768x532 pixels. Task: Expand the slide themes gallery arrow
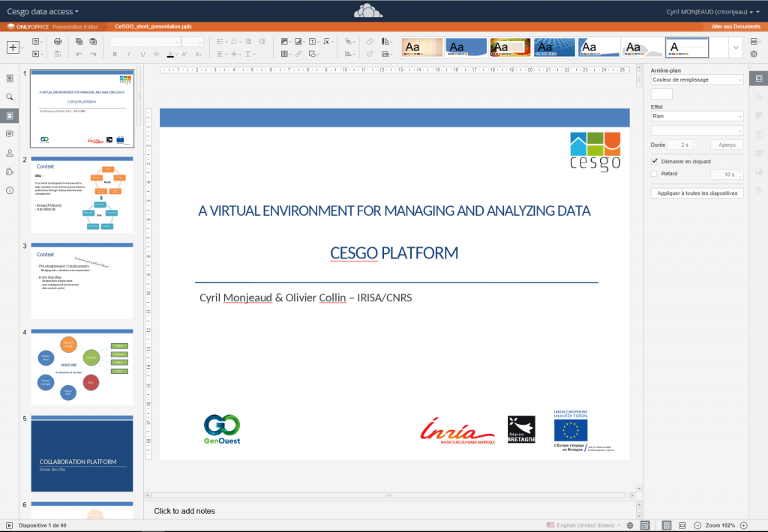click(736, 47)
